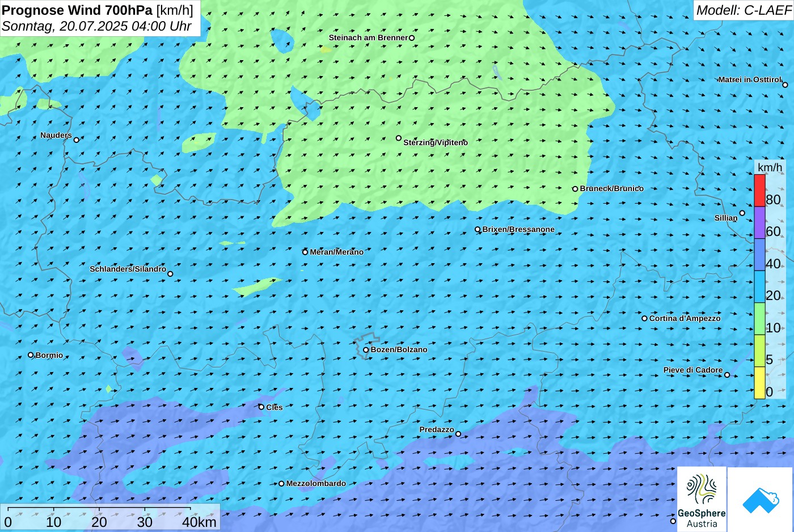
Task: Click the 'Cortina d'Ampezzo' city label
Action: coord(685,318)
